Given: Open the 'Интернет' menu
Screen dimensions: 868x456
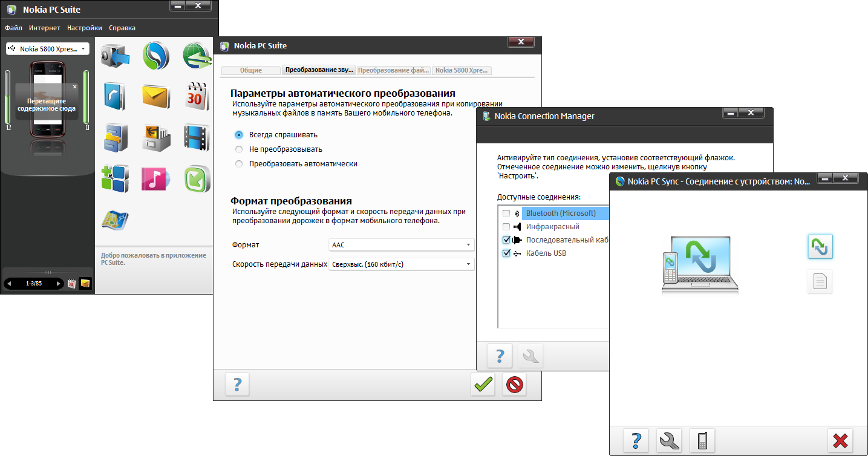Looking at the screenshot, I should click(45, 28).
